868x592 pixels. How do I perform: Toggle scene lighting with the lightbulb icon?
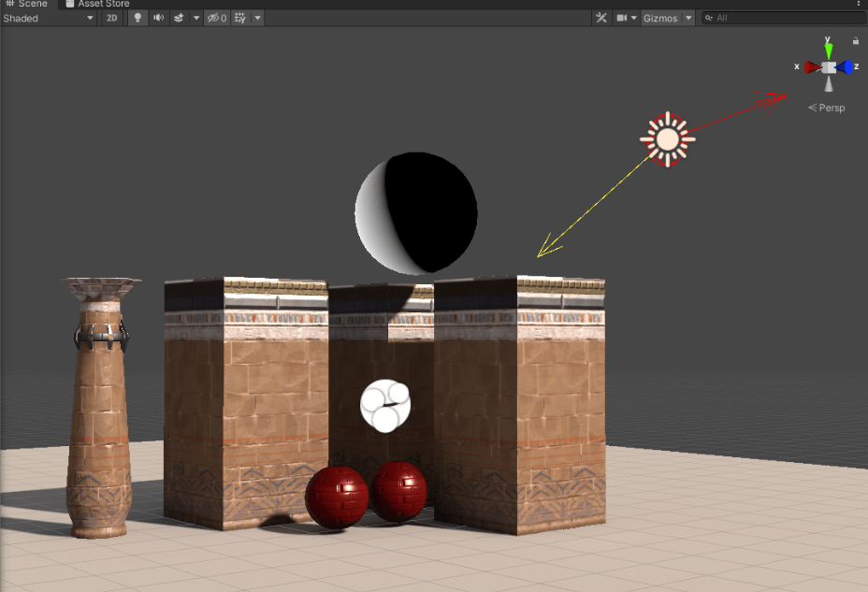(x=137, y=18)
